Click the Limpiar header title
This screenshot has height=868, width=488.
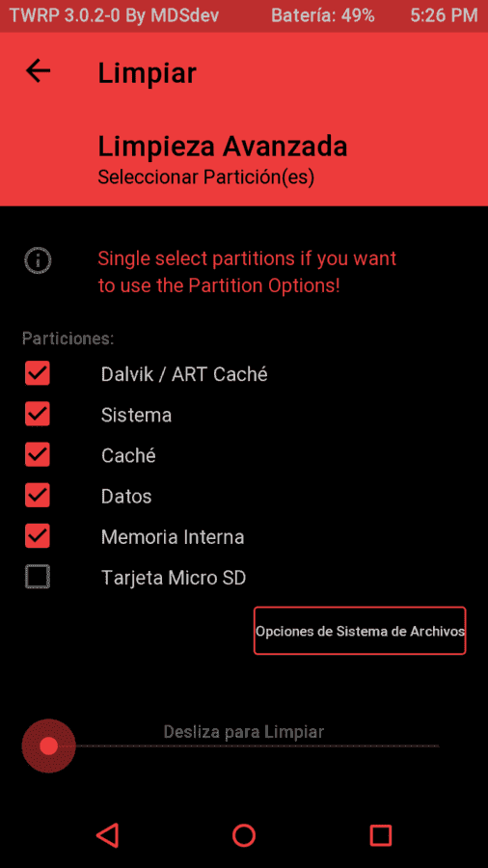pyautogui.click(x=148, y=73)
